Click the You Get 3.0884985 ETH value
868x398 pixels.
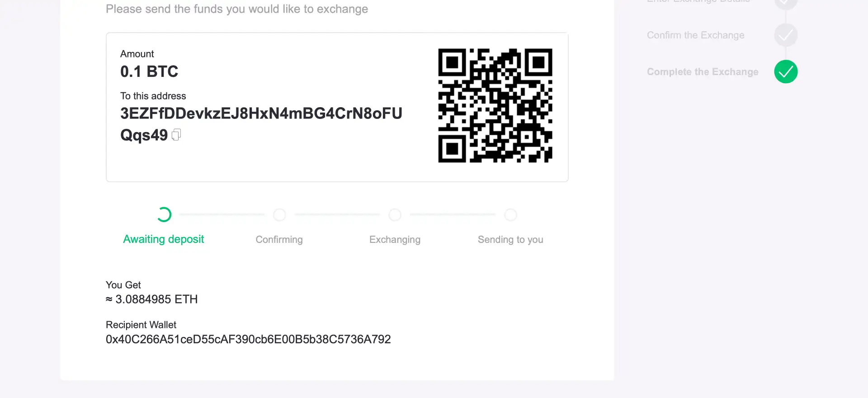(x=152, y=299)
